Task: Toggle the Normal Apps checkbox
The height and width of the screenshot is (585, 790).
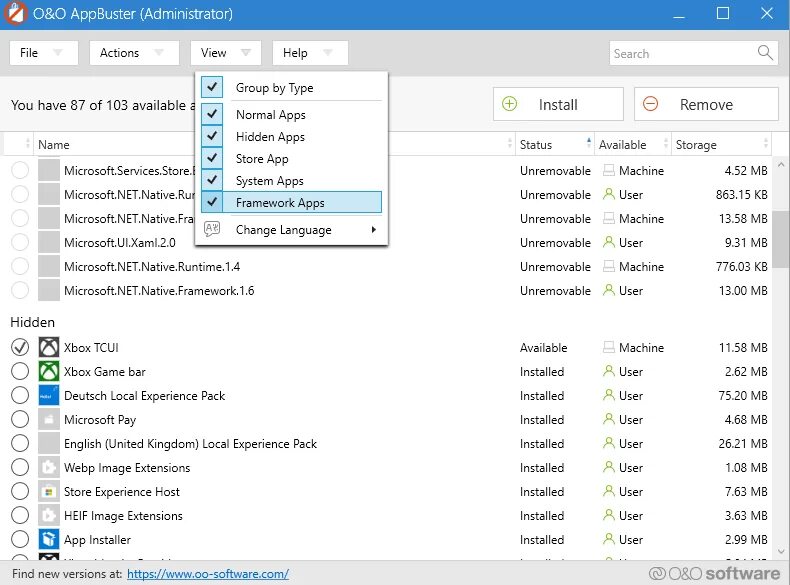Action: (x=212, y=114)
